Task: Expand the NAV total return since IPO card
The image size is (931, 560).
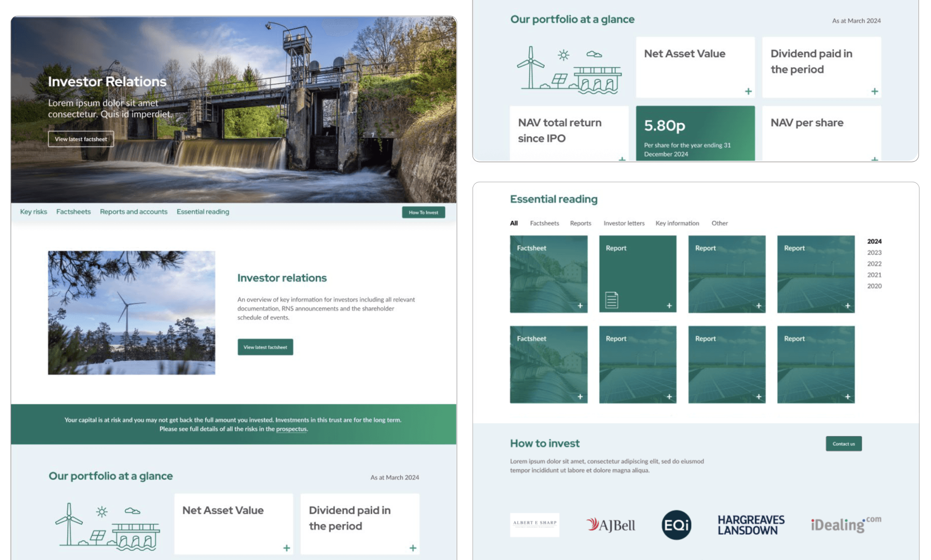Action: 622,159
